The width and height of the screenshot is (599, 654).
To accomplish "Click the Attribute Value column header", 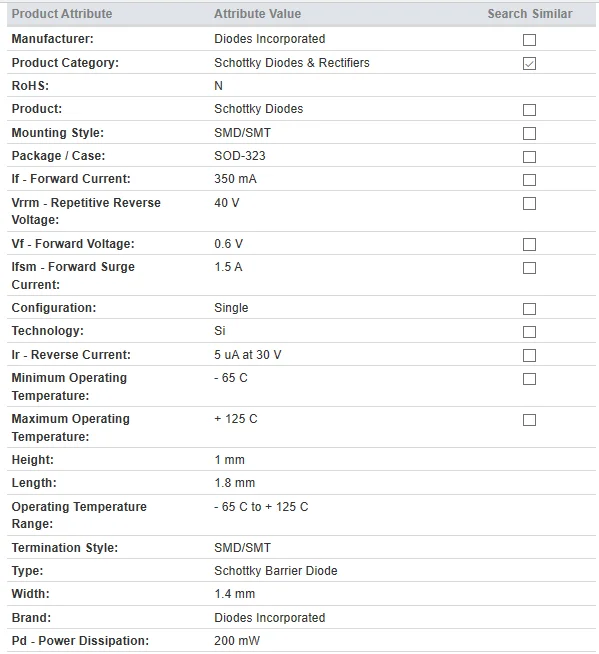I will point(257,14).
